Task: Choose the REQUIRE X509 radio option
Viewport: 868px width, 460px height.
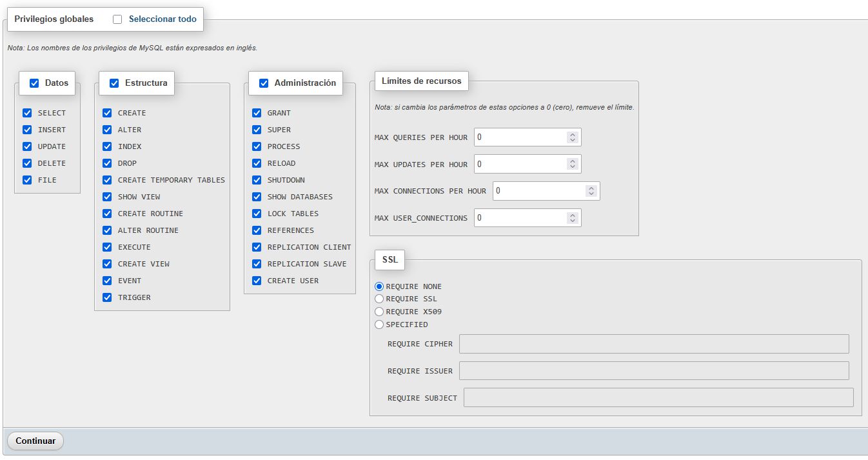Action: tap(379, 312)
